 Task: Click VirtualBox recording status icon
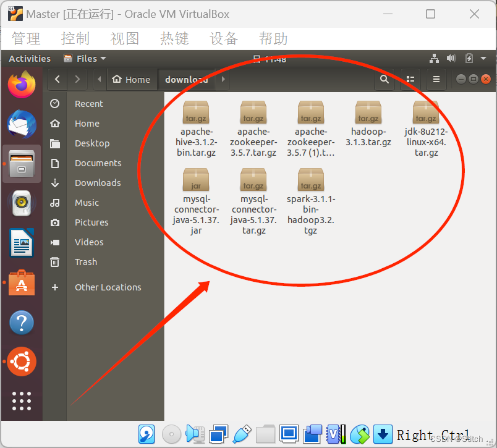313,434
